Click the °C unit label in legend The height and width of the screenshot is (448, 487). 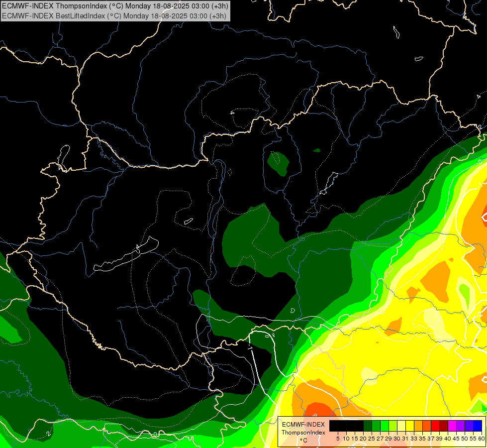coord(303,441)
